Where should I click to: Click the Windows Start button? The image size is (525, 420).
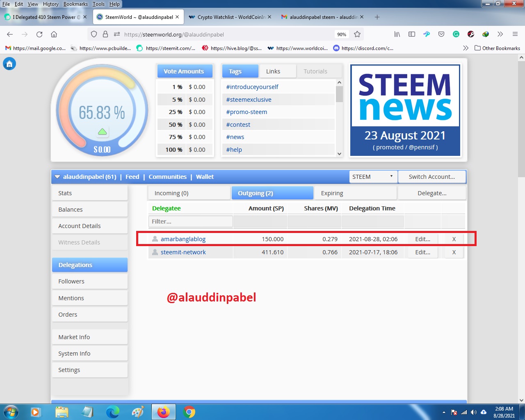coord(11,412)
